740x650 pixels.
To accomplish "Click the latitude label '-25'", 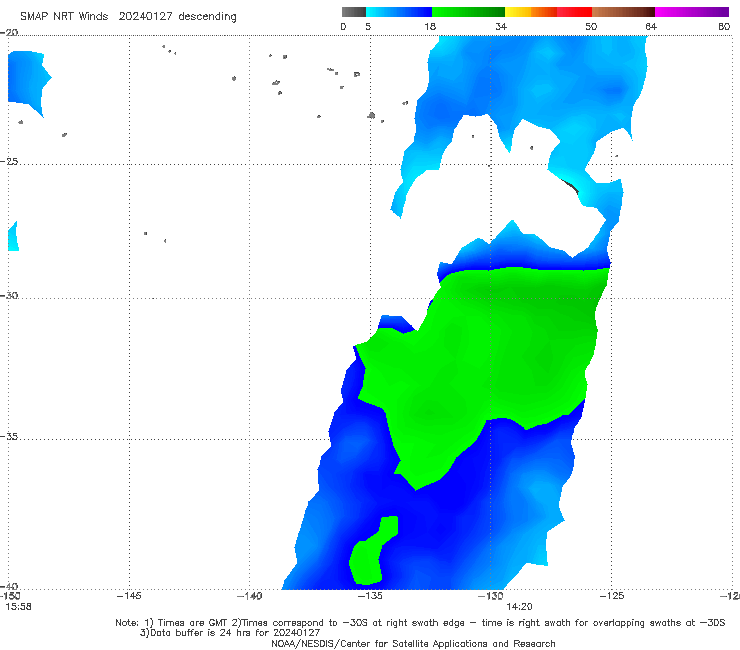I will 9,161.
